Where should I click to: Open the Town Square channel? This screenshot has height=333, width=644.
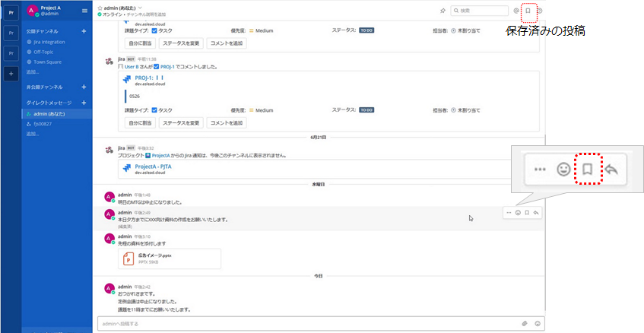(x=47, y=62)
